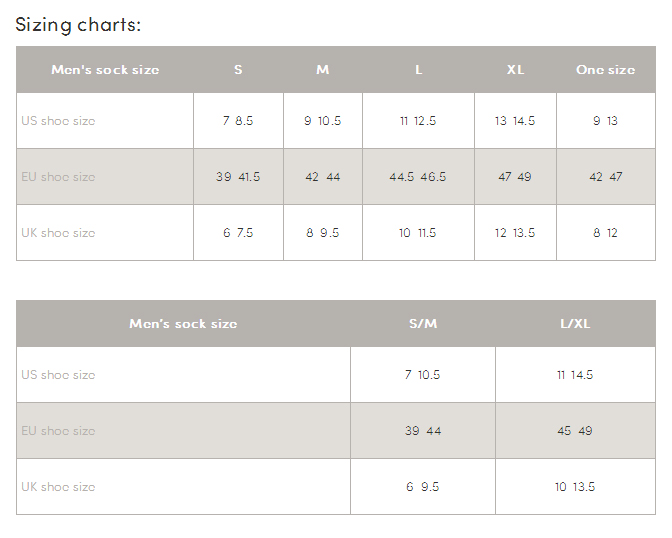This screenshot has width=672, height=538.
Task: Select the S/M column header
Action: pos(423,324)
